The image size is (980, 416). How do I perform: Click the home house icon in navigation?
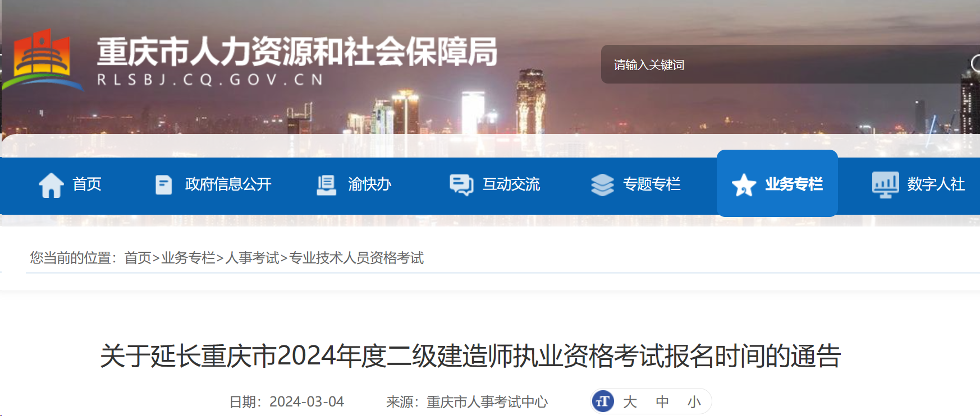[51, 185]
